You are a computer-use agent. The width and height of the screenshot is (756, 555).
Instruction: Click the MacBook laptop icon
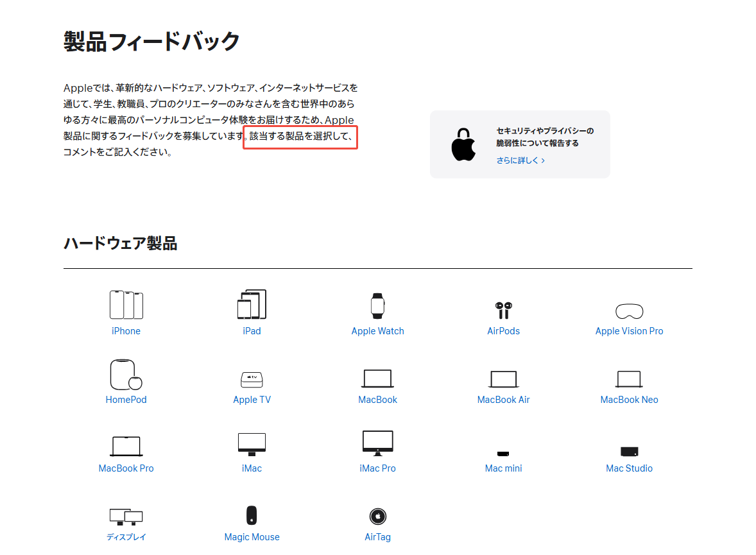(377, 379)
